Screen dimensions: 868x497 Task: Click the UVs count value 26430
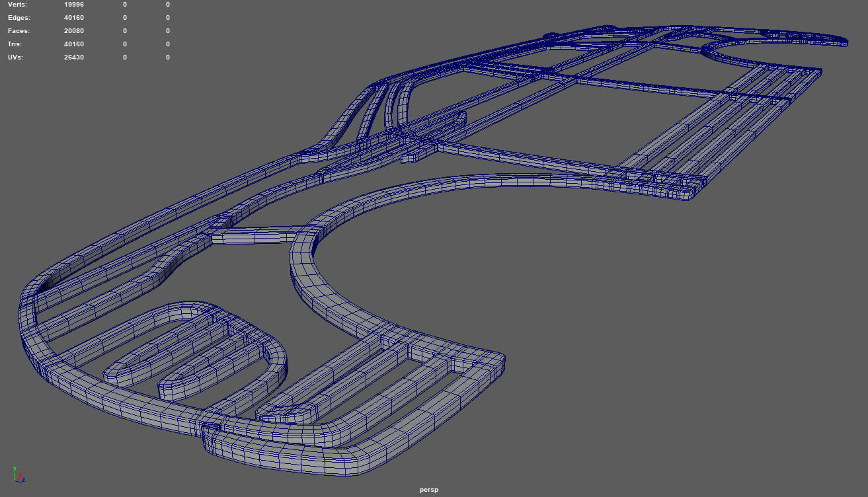tap(73, 57)
